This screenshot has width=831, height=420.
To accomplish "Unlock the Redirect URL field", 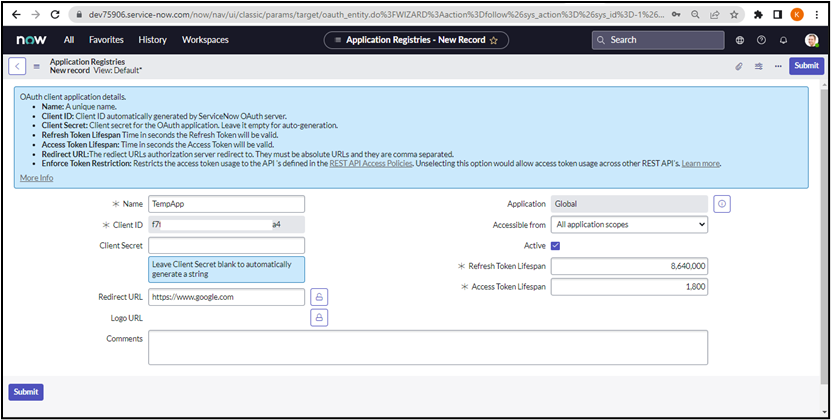I will (319, 297).
